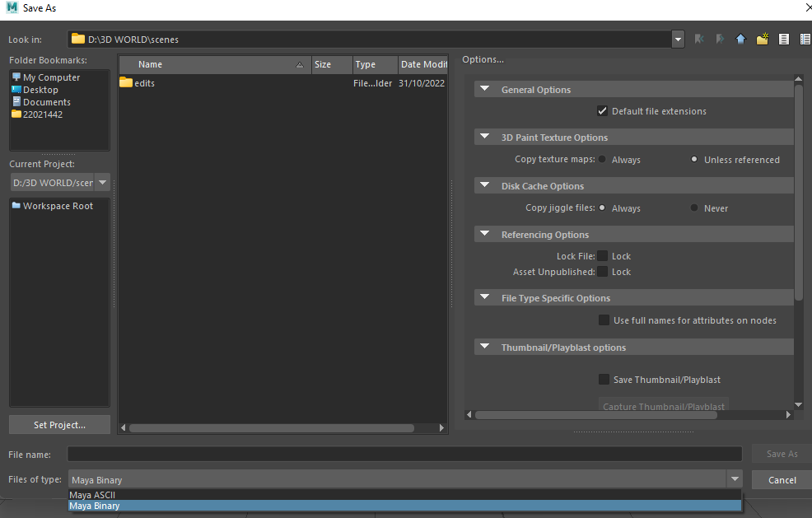Choose Maya Binary from file type list
Image resolution: width=812 pixels, height=518 pixels.
click(405, 506)
